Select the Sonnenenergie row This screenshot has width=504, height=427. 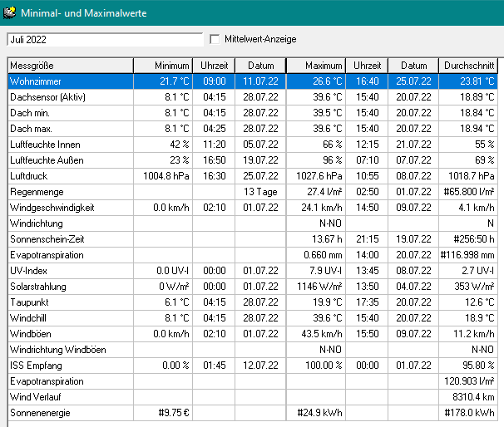point(70,413)
